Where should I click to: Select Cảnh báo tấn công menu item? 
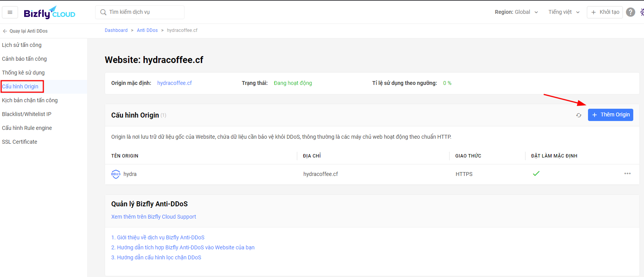point(25,59)
